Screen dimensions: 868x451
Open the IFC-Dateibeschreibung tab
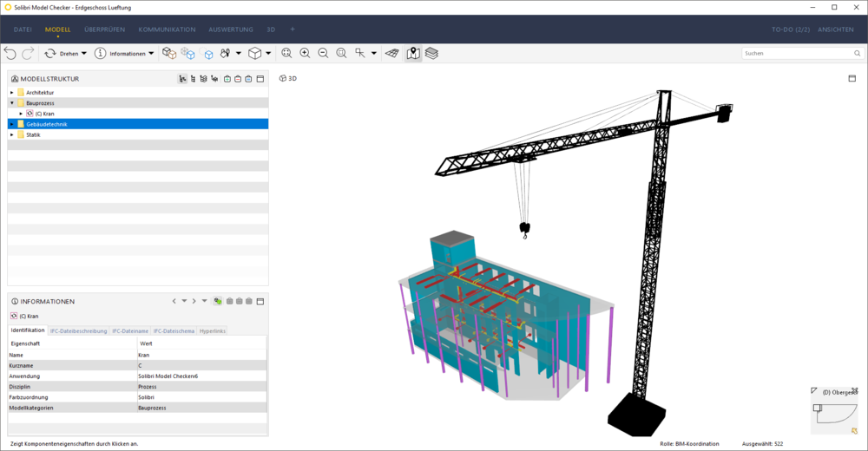tap(78, 330)
